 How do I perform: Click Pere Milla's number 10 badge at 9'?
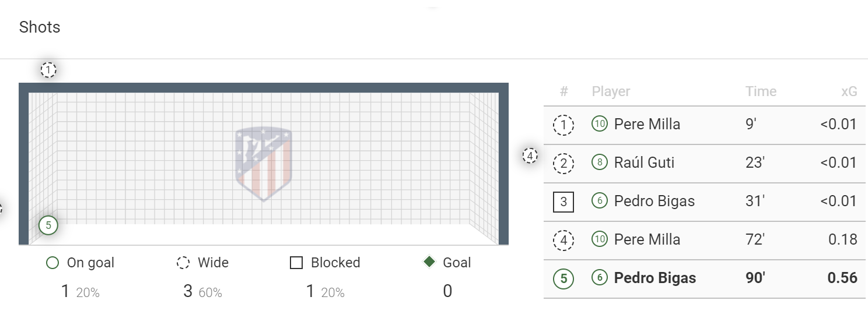[600, 124]
